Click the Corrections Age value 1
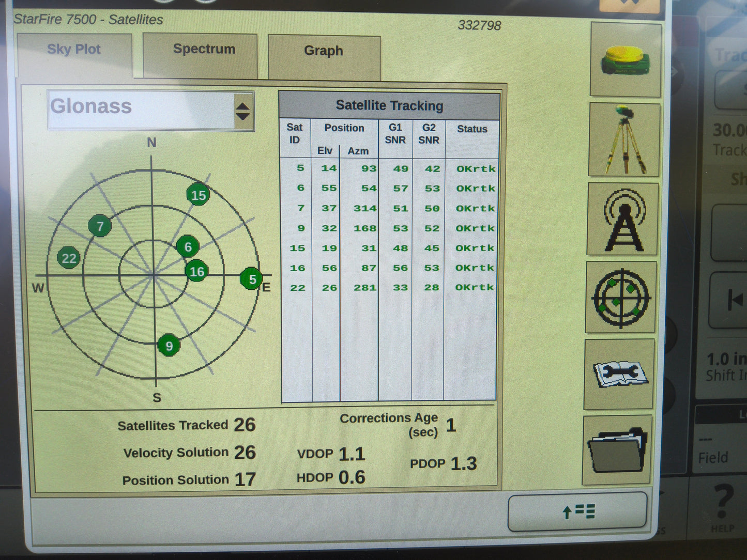Screen dimensions: 747x560 pos(451,425)
